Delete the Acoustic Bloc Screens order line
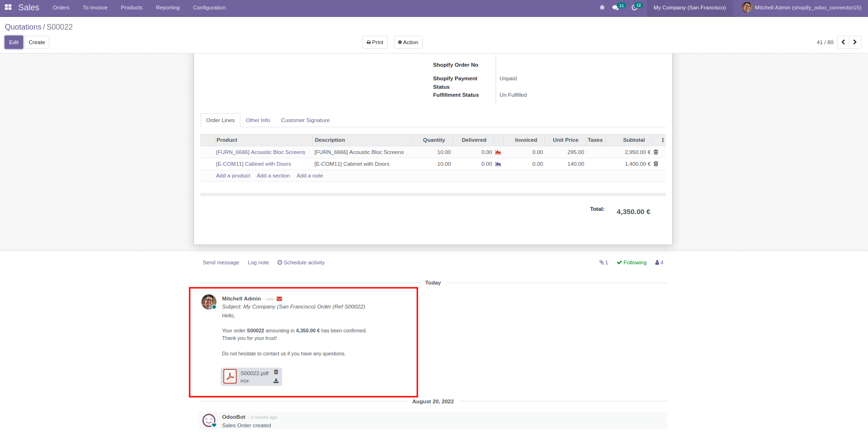The width and height of the screenshot is (868, 446). pyautogui.click(x=656, y=152)
